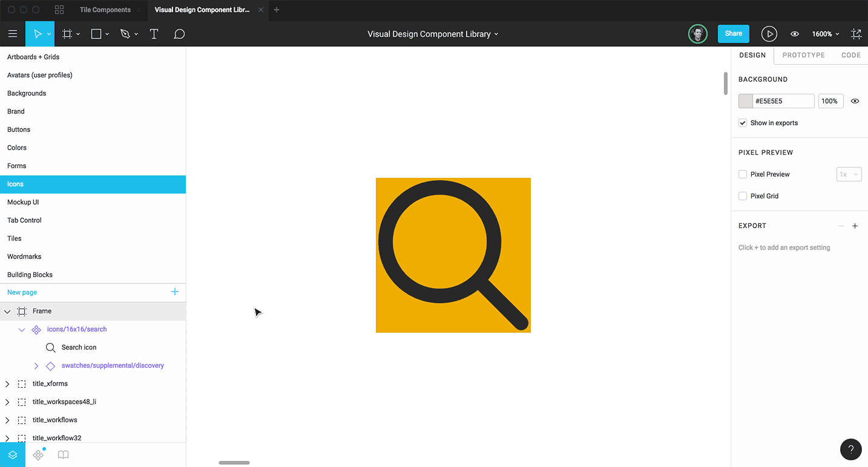Open the 1600% zoom dropdown
868x467 pixels.
825,34
